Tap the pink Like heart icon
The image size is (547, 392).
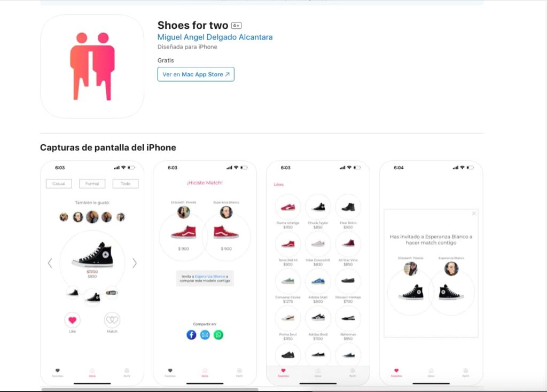[72, 319]
